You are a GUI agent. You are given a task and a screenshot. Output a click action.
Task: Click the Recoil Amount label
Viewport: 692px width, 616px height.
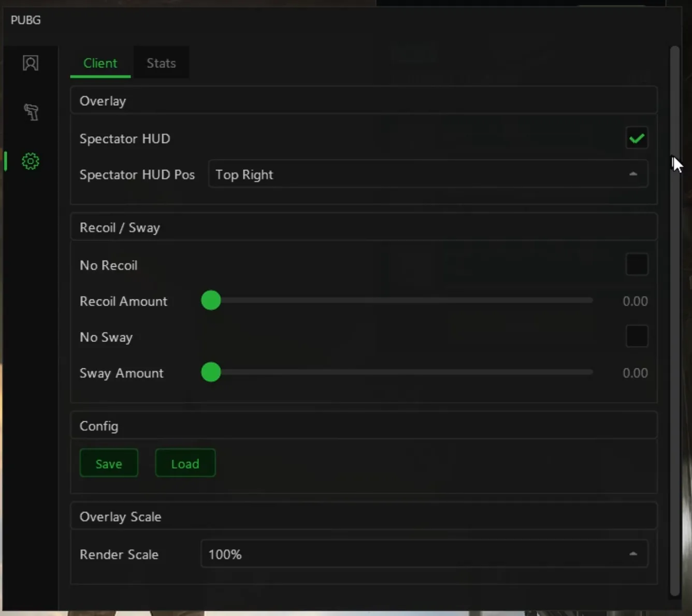click(123, 301)
